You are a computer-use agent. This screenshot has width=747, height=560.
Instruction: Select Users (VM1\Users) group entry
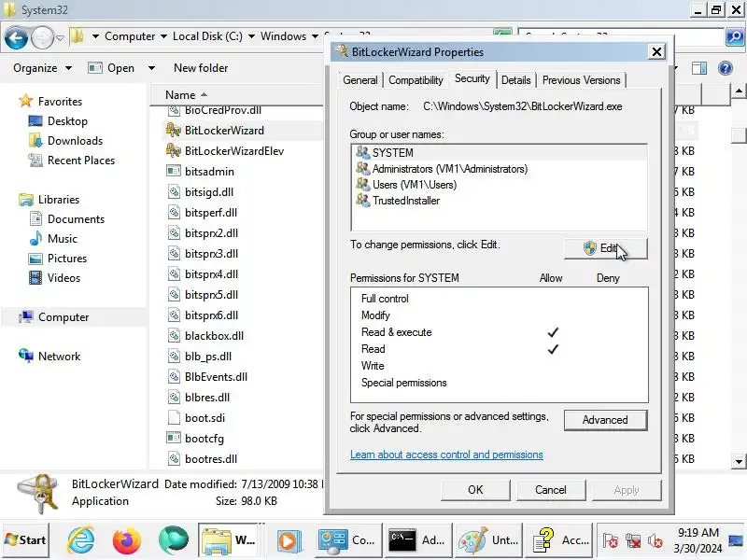coord(500,184)
